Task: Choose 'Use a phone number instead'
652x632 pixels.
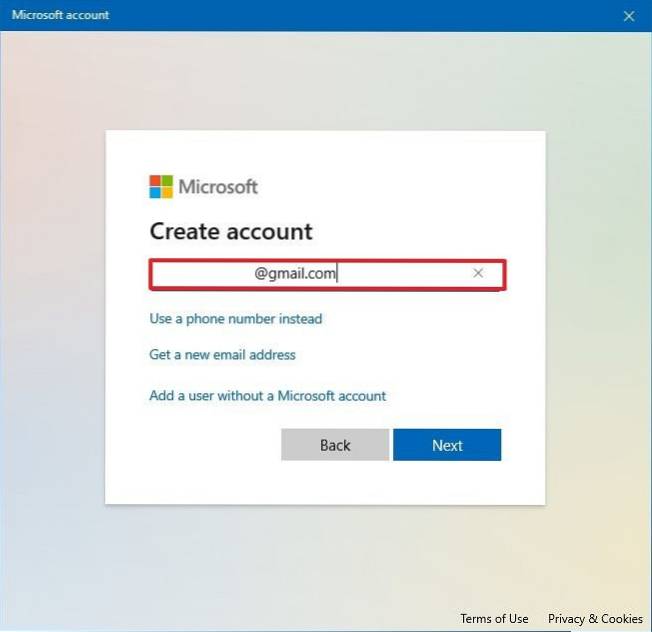Action: pyautogui.click(x=236, y=319)
